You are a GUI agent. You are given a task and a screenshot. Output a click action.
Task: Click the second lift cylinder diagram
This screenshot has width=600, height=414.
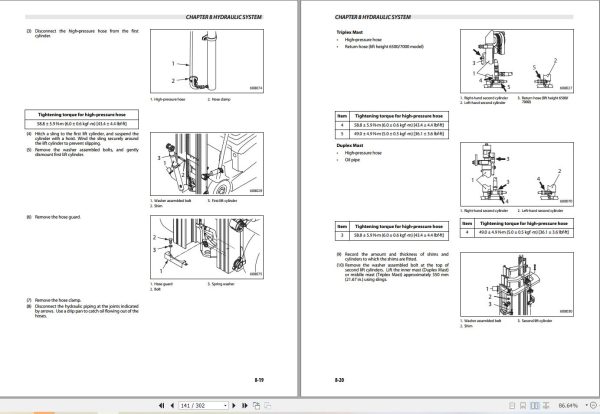517,284
